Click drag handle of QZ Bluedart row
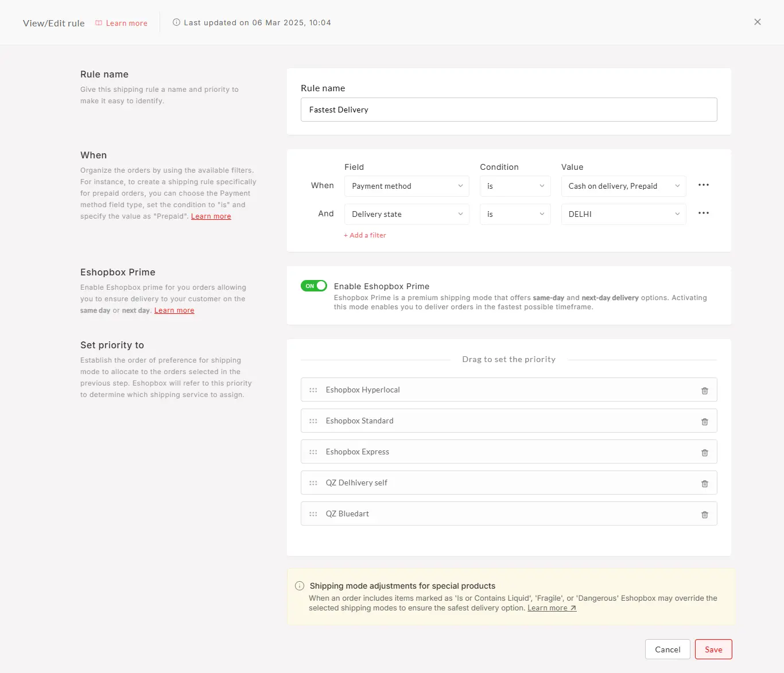Viewport: 784px width, 673px height. point(313,514)
